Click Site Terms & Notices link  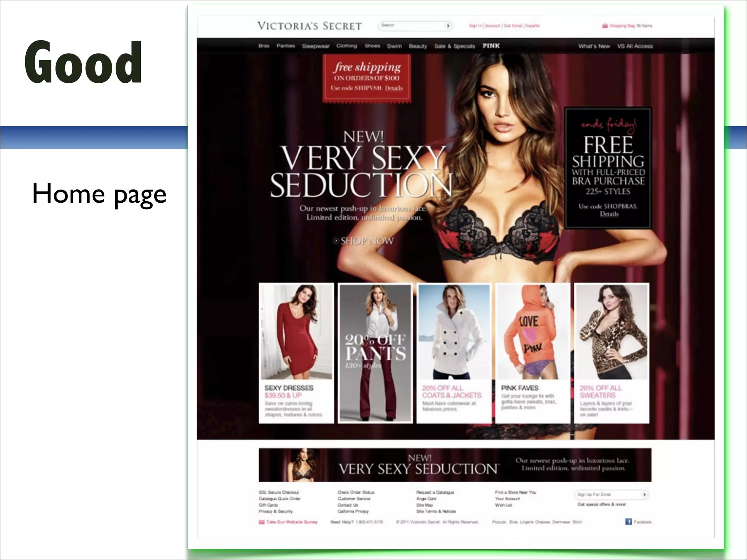pos(436,512)
